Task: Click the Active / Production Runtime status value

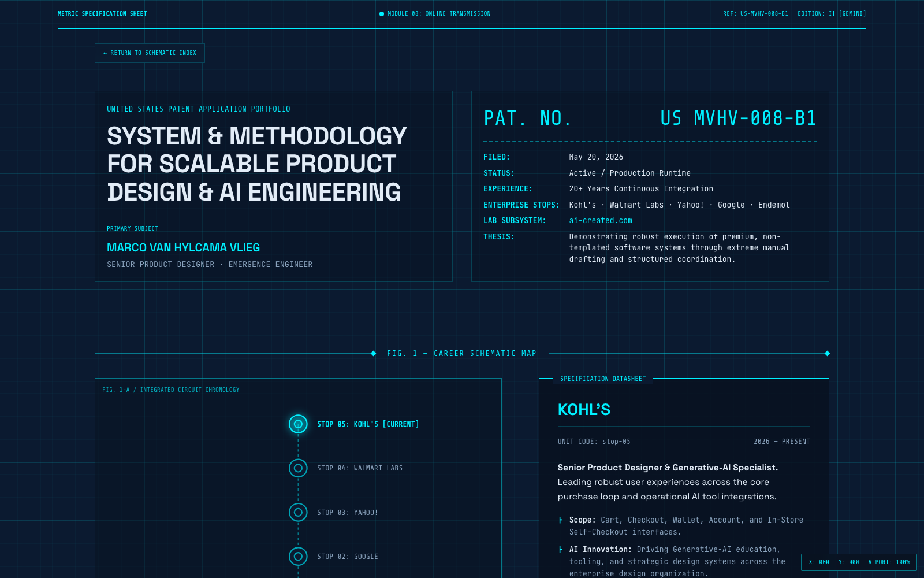Action: pyautogui.click(x=629, y=173)
